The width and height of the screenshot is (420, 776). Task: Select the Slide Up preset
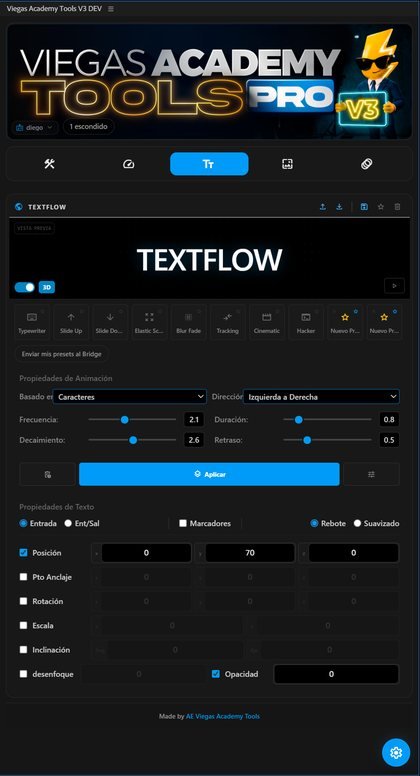point(71,322)
